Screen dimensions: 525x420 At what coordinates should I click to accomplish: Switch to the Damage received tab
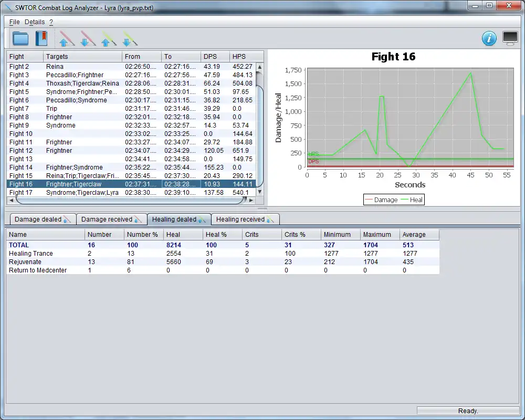tap(111, 219)
